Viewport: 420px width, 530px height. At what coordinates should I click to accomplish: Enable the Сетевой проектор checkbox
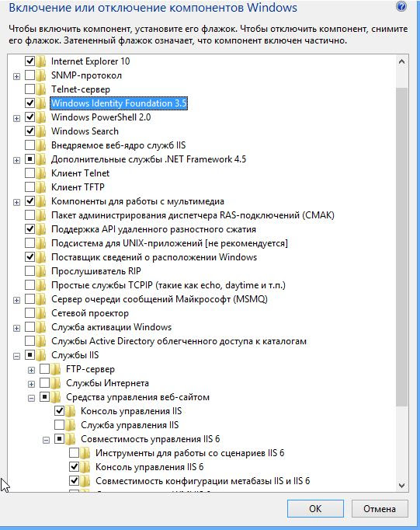30,313
